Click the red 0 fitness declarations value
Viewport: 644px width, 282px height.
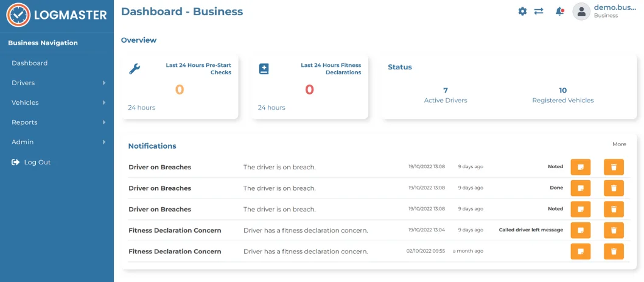[x=309, y=89]
